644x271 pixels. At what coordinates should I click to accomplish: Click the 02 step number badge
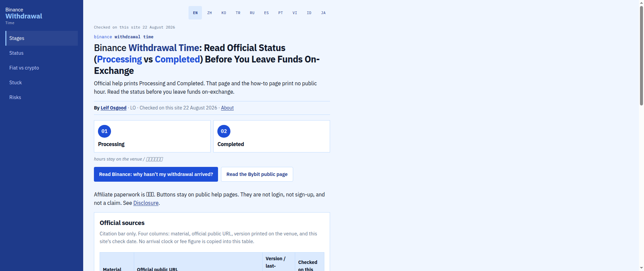click(x=224, y=131)
